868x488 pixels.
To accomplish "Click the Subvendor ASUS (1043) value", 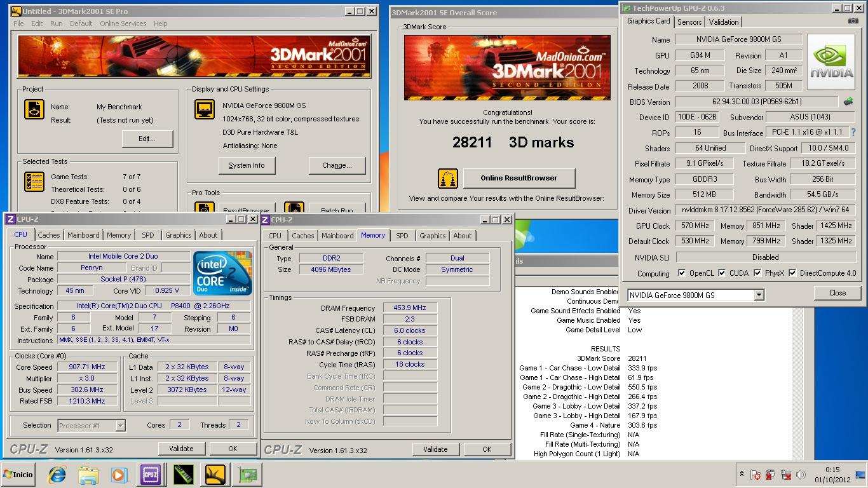I will pos(810,117).
